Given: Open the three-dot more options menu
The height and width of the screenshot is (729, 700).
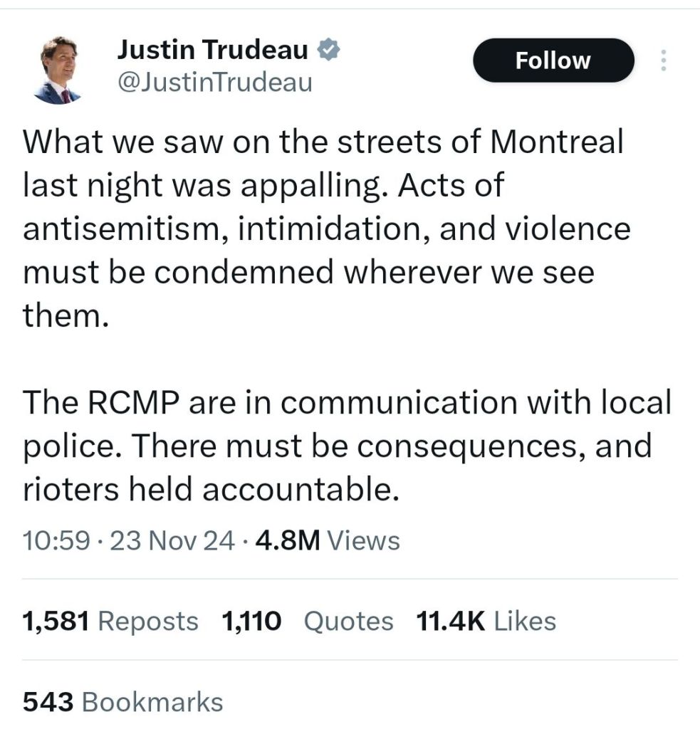Looking at the screenshot, I should 663,61.
